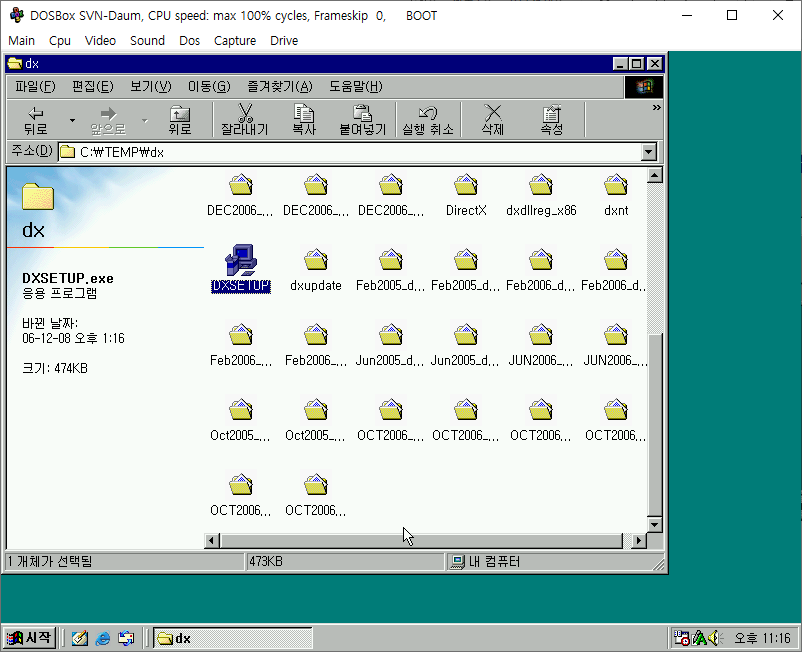
Task: Open DOSBox Cpu menu
Action: (x=60, y=40)
